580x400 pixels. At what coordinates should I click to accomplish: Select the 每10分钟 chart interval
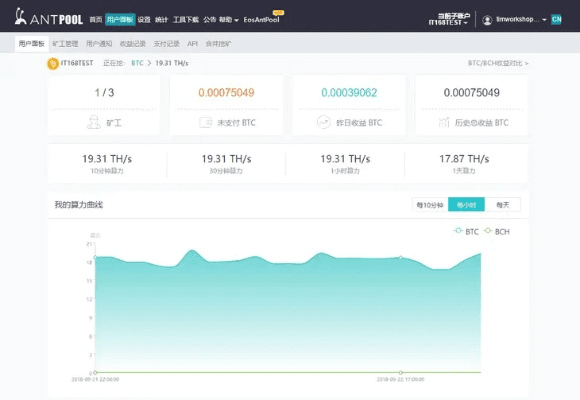430,205
